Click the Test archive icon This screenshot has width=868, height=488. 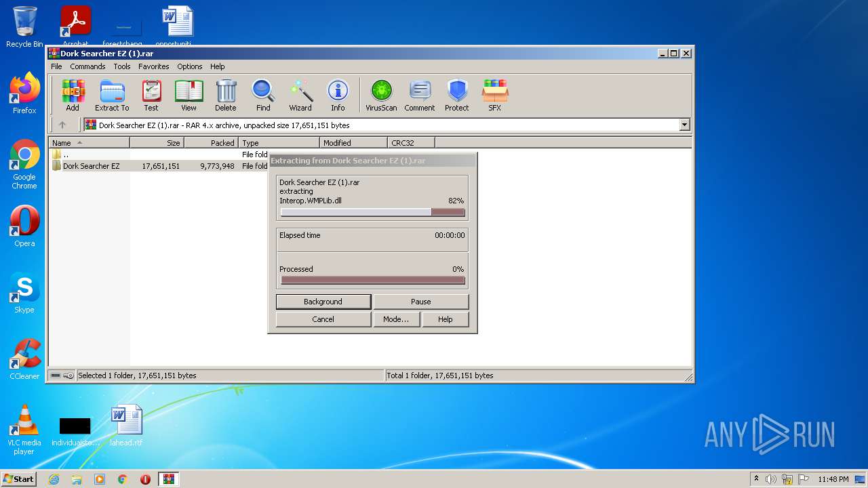click(151, 95)
